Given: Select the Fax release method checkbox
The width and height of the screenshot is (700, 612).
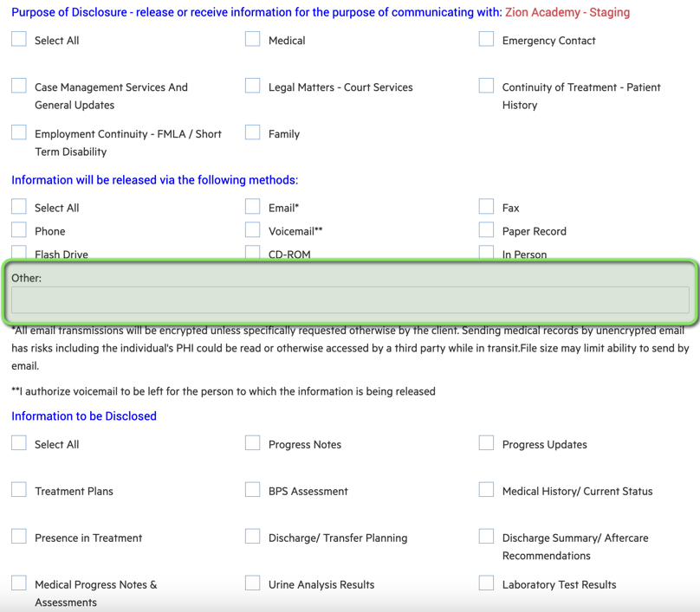Looking at the screenshot, I should [x=486, y=207].
